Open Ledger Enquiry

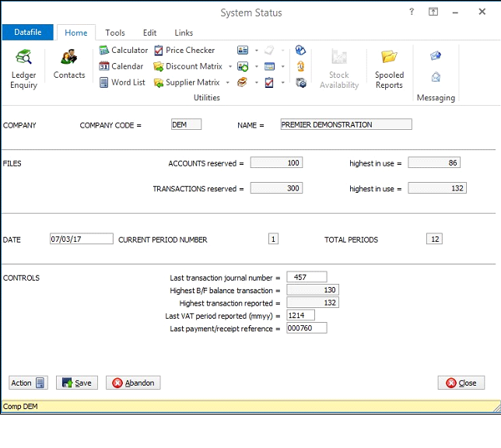point(23,68)
